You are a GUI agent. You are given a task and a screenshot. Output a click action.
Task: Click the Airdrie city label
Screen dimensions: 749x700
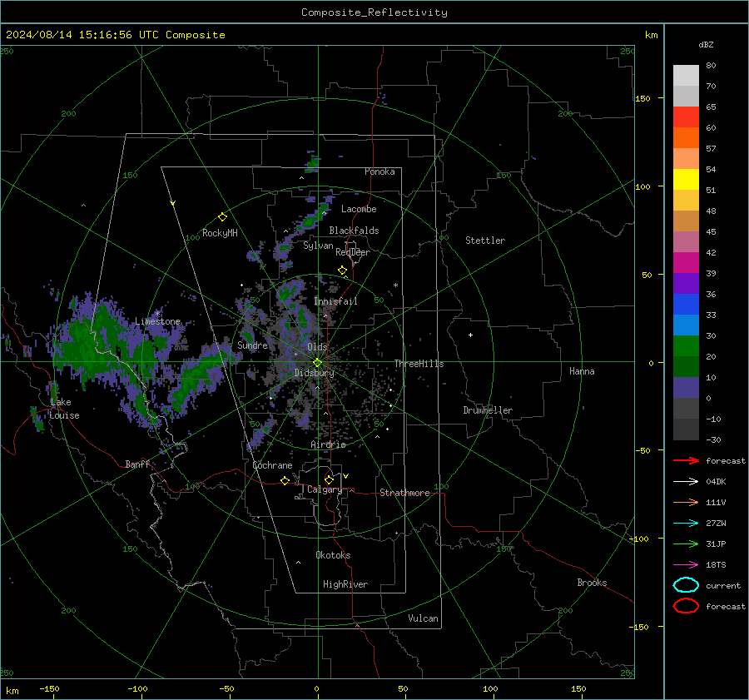[x=328, y=444]
